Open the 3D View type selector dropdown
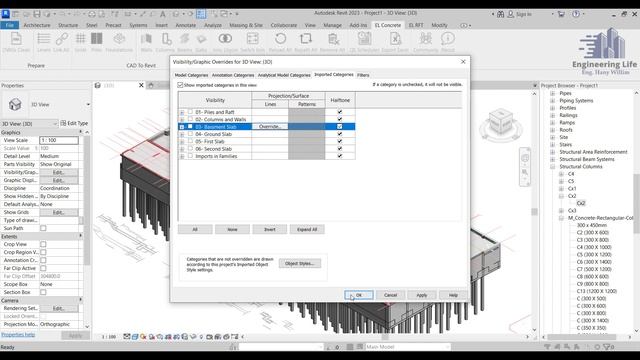640x360 pixels. [x=88, y=104]
